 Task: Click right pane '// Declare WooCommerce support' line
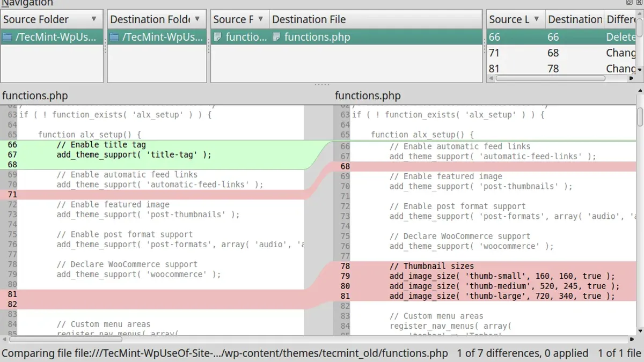(459, 236)
